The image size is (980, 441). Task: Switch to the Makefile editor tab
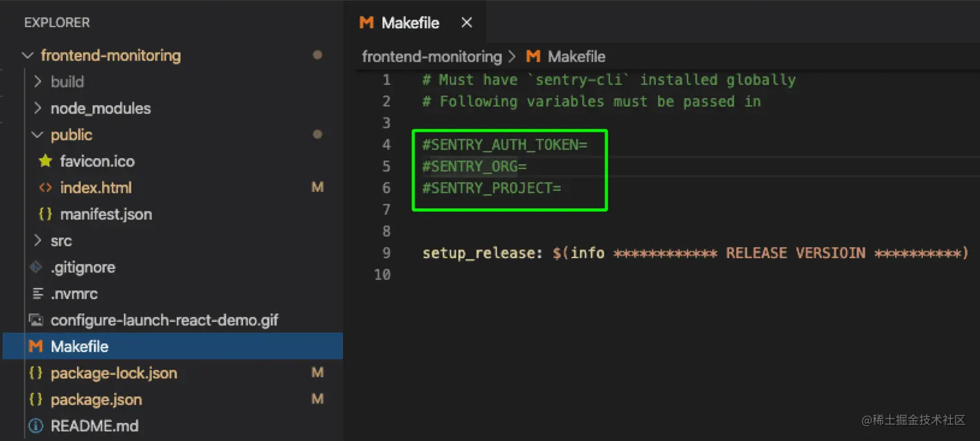[410, 23]
